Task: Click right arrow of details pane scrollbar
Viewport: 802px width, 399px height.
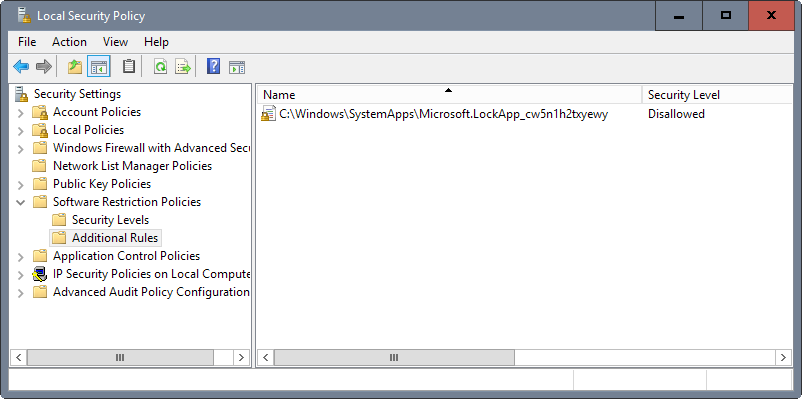Action: coord(783,357)
